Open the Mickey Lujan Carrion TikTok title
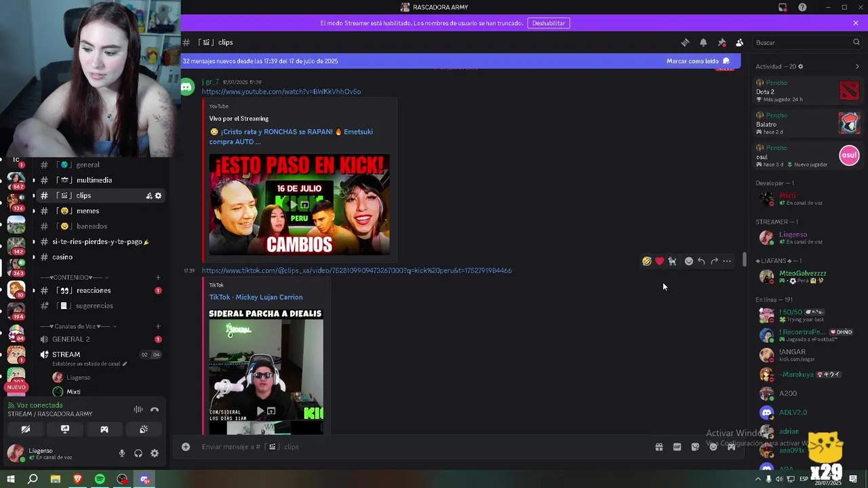Image resolution: width=868 pixels, height=488 pixels. pos(256,297)
